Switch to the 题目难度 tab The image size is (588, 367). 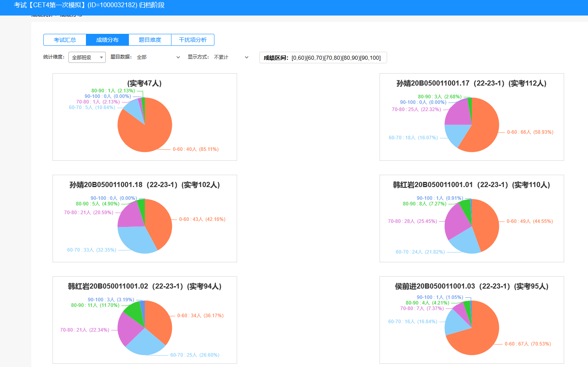point(150,40)
